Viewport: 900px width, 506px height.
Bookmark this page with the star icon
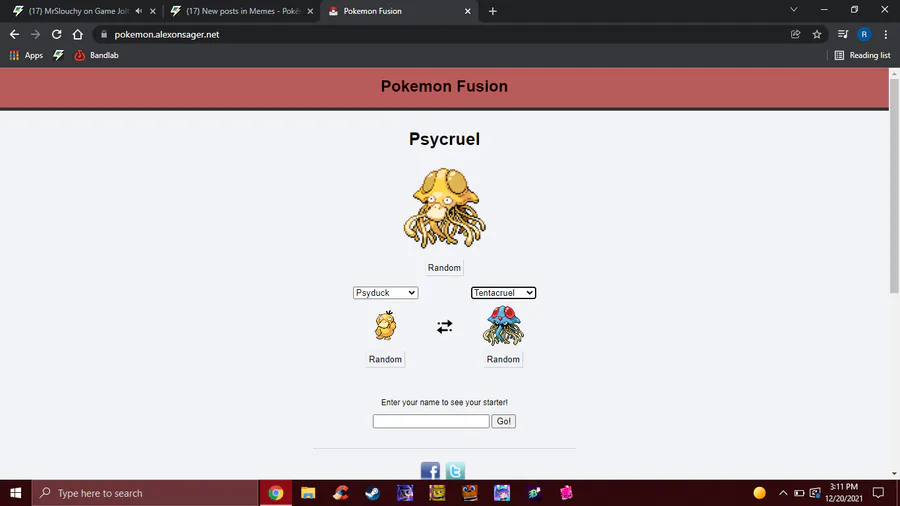pyautogui.click(x=817, y=34)
